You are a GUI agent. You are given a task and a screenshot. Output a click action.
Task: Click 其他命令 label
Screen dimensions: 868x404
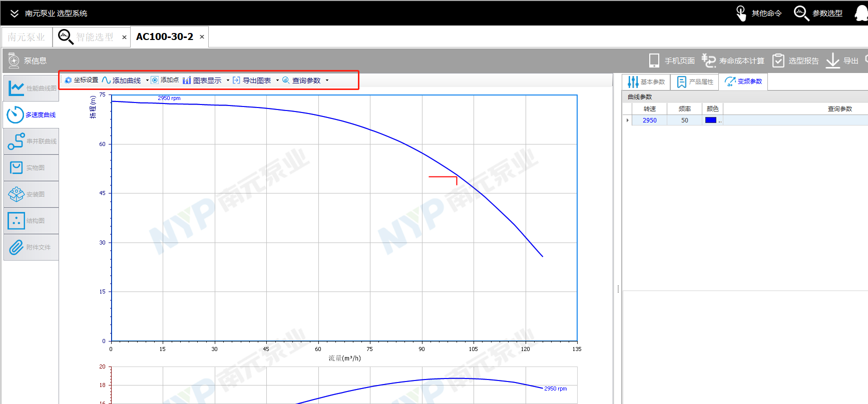pos(766,13)
